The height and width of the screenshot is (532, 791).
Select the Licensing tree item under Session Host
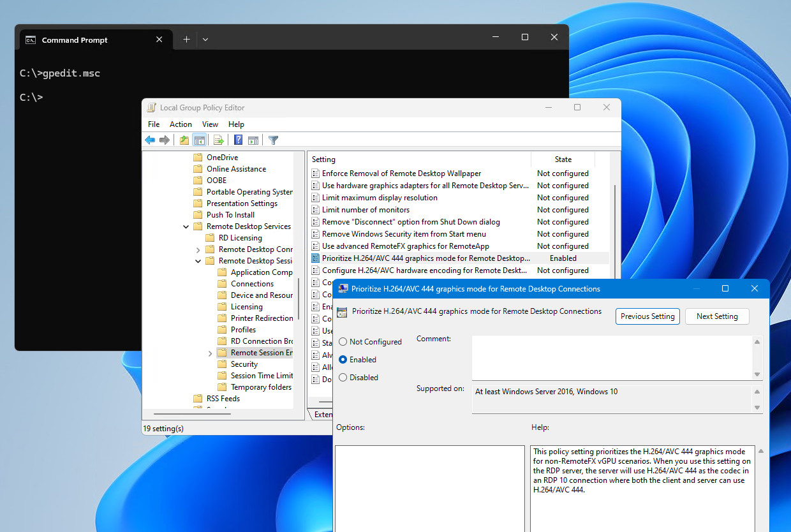246,307
